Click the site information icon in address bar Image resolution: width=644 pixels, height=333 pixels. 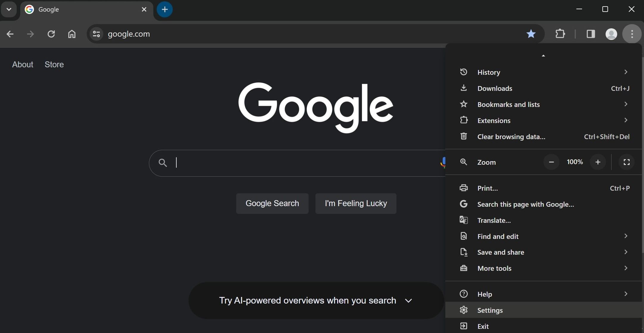(96, 34)
